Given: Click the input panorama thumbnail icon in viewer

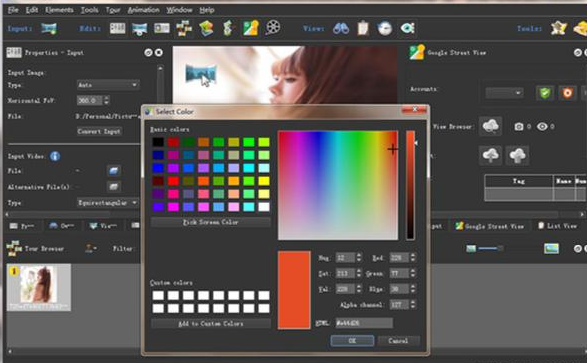Looking at the screenshot, I should pos(201,73).
